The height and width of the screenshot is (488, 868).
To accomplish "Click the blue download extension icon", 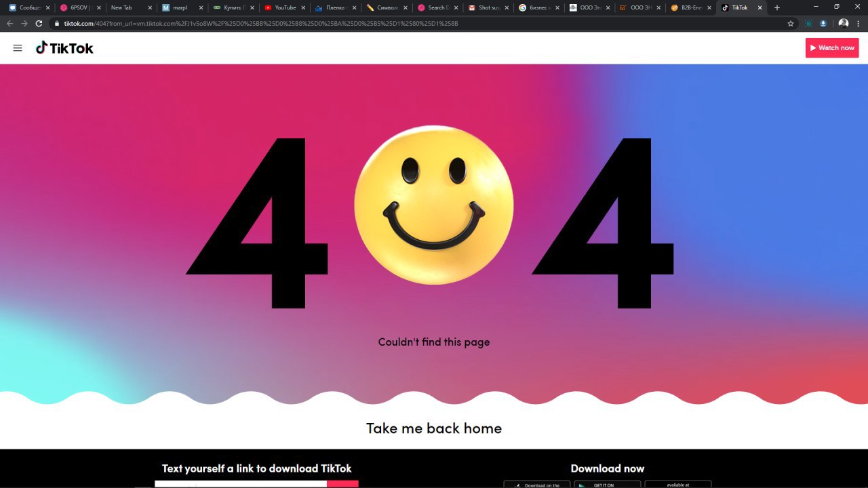I will pyautogui.click(x=823, y=23).
